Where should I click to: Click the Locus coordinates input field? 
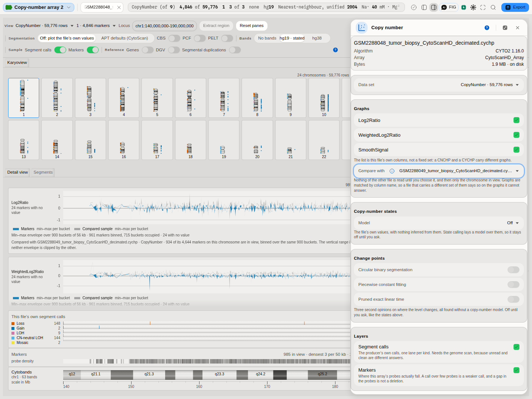tap(164, 26)
